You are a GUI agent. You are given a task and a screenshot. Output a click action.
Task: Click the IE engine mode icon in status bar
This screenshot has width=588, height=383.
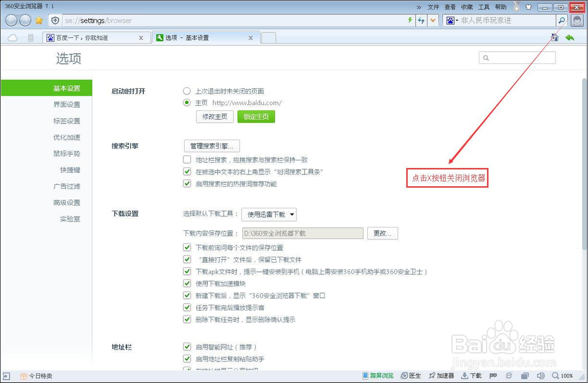click(x=509, y=375)
